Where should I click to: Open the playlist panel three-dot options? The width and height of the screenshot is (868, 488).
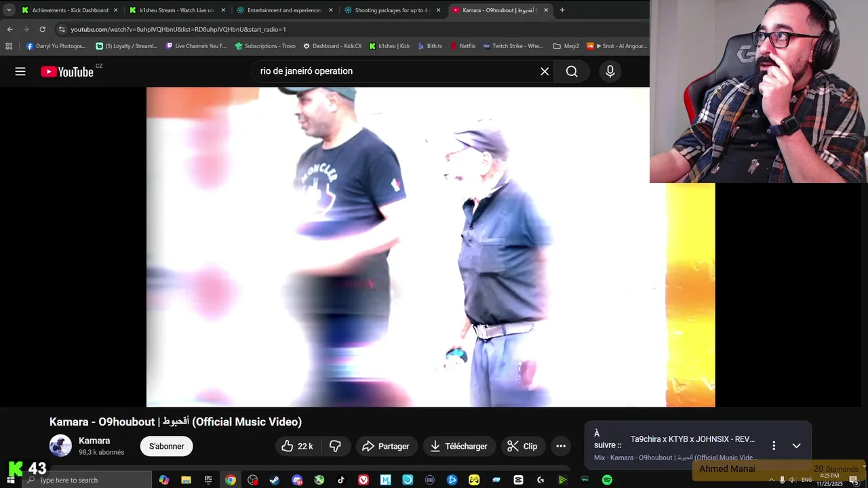(774, 445)
